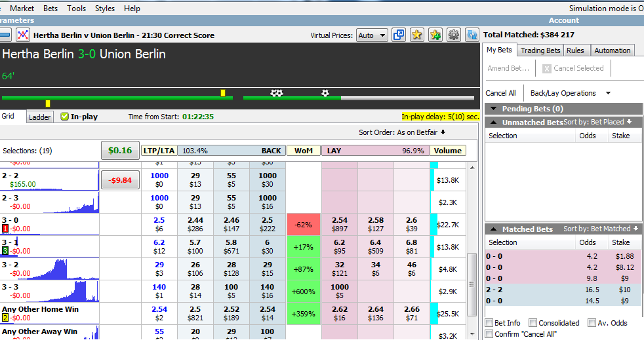Change Matched Bets sort by Bet Matched

pos(601,229)
